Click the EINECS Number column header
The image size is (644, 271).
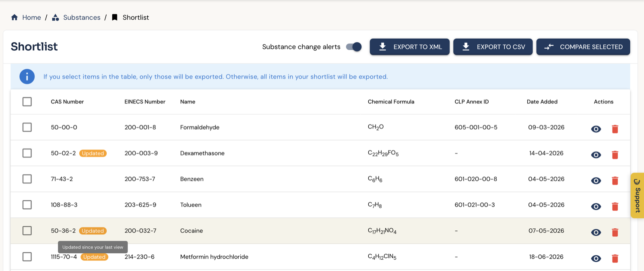(x=145, y=101)
